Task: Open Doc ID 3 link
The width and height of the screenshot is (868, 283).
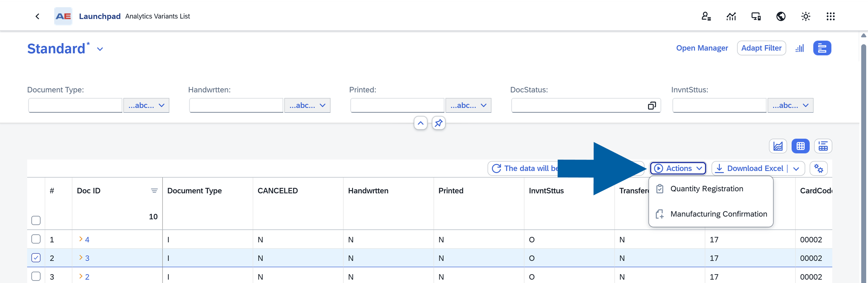Action: pos(87,258)
